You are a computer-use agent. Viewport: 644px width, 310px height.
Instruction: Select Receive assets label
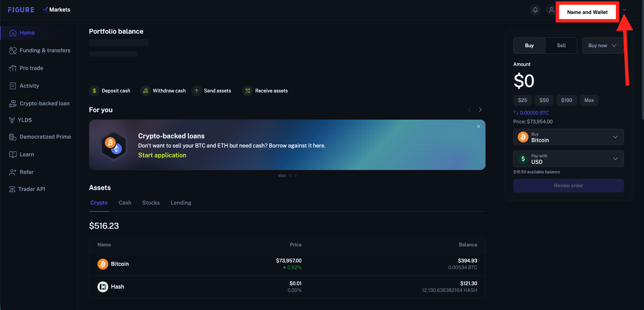point(272,91)
